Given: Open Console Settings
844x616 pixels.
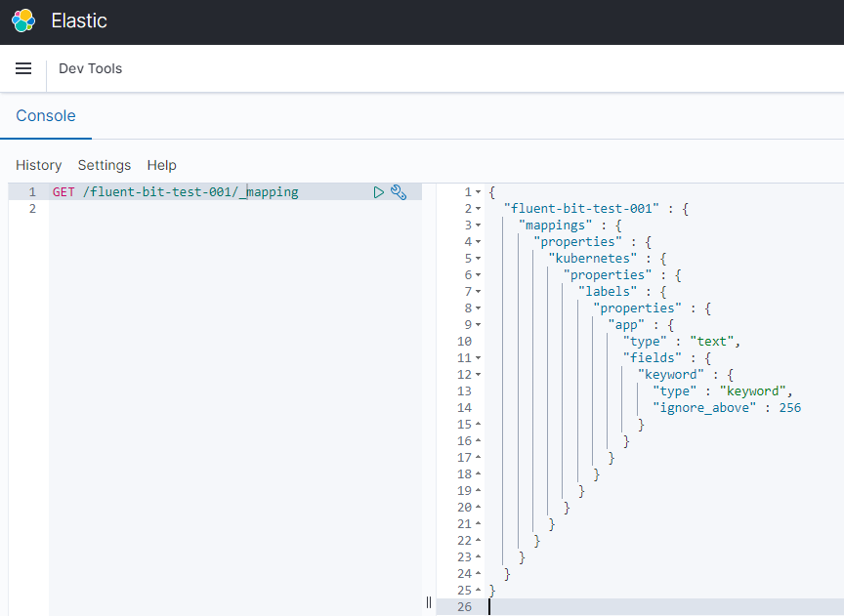Looking at the screenshot, I should tap(105, 165).
